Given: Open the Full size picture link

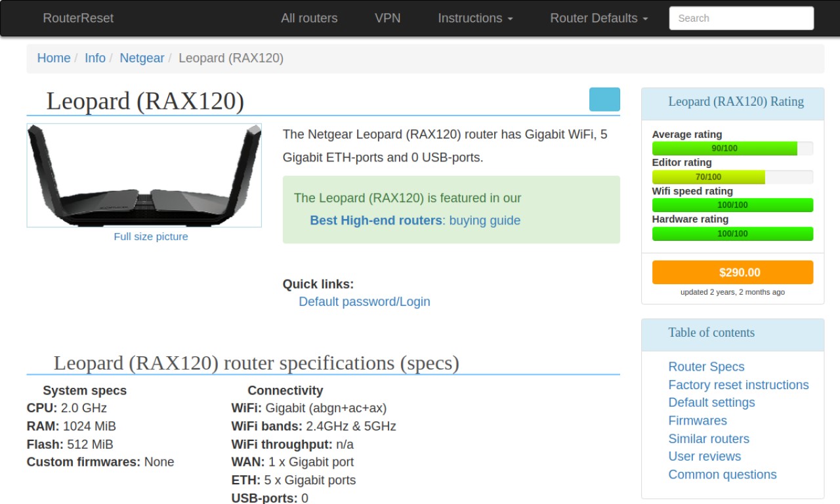Looking at the screenshot, I should click(x=151, y=236).
